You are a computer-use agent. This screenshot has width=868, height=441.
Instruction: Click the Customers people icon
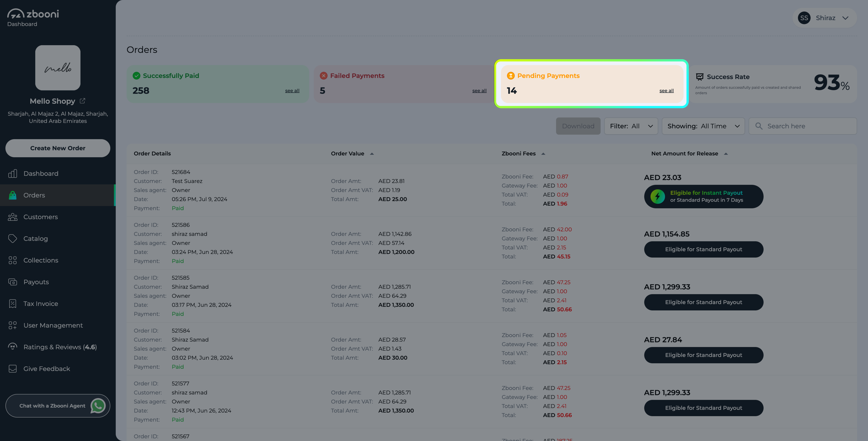pyautogui.click(x=13, y=217)
